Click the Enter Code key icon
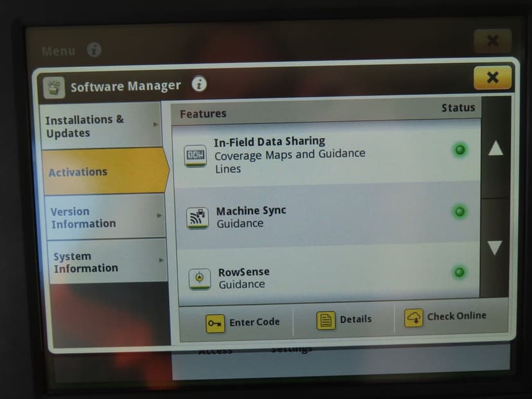532x399 pixels. pyautogui.click(x=215, y=323)
